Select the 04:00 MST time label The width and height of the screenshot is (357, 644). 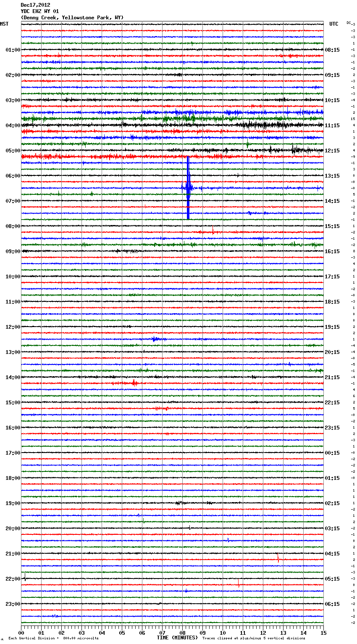[x=13, y=126]
